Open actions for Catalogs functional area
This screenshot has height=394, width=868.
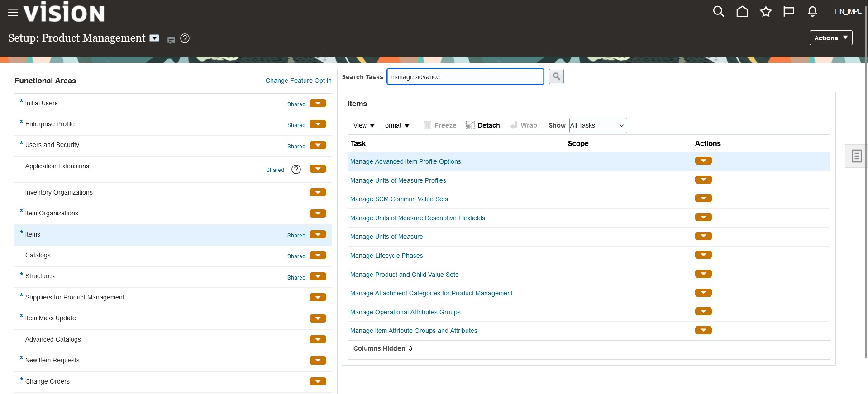(x=318, y=255)
